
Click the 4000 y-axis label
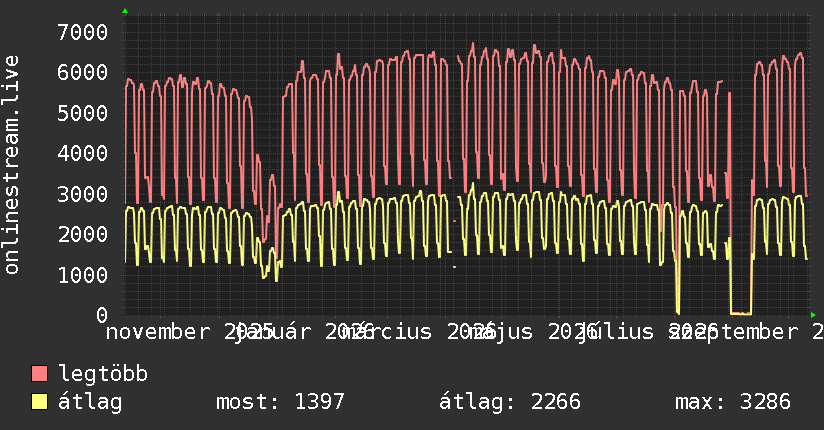83,153
